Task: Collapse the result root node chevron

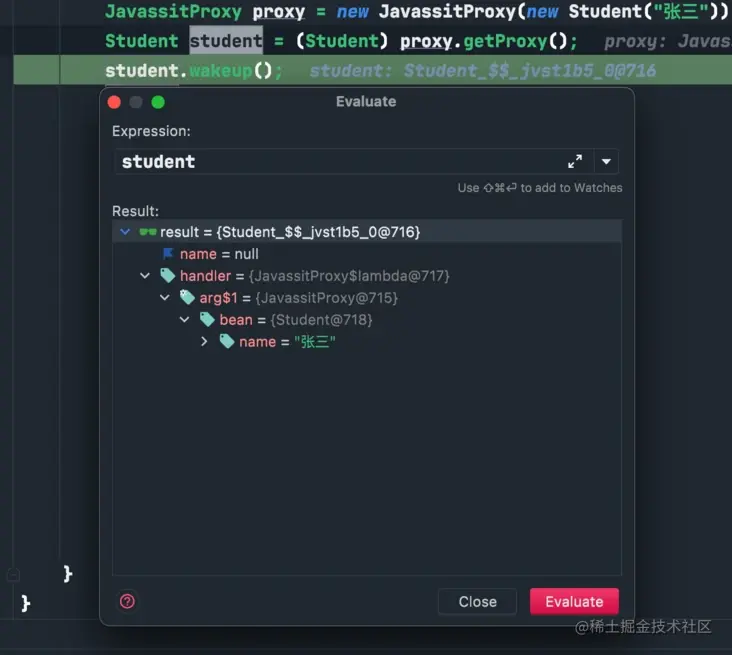Action: coord(125,232)
